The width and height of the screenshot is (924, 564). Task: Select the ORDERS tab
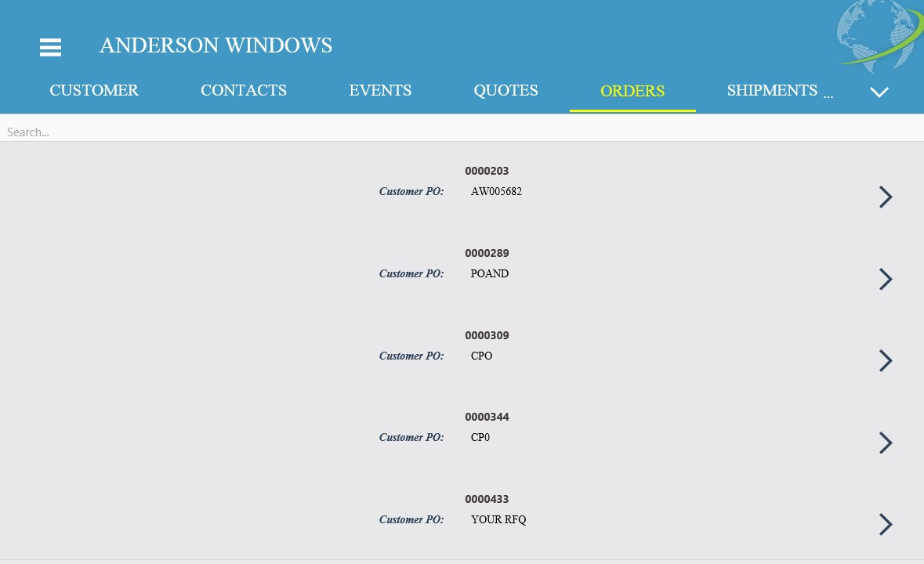(632, 91)
